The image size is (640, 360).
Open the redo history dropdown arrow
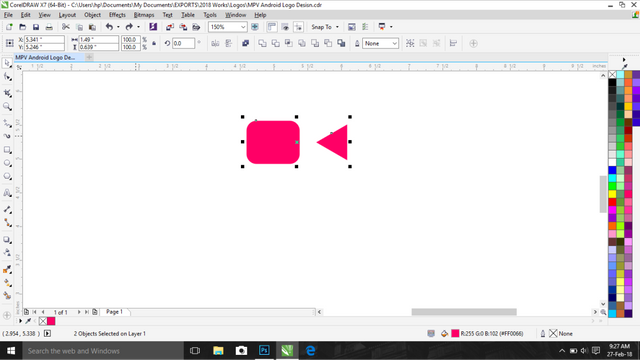(138, 27)
